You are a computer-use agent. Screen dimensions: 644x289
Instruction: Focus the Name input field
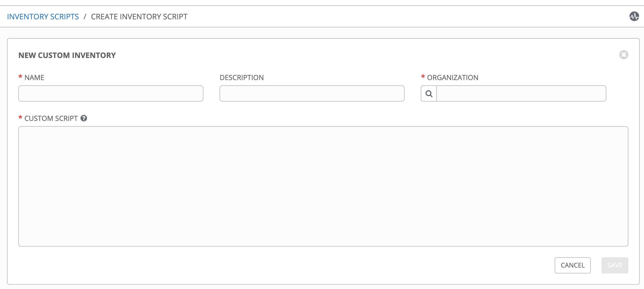pyautogui.click(x=111, y=93)
